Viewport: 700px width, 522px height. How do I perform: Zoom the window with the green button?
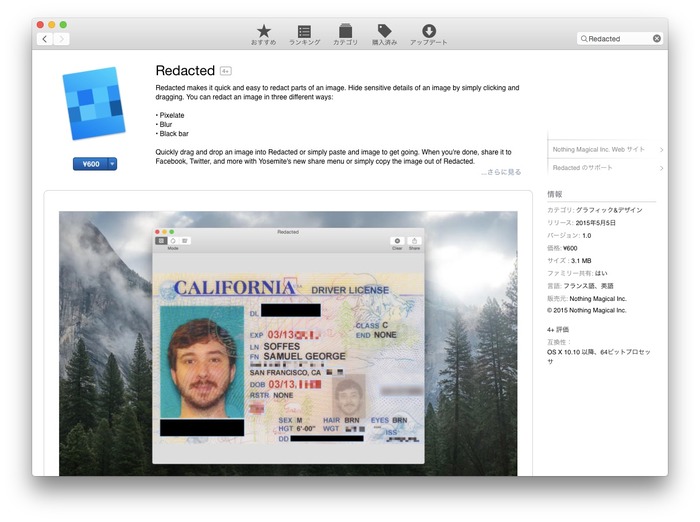tap(63, 25)
